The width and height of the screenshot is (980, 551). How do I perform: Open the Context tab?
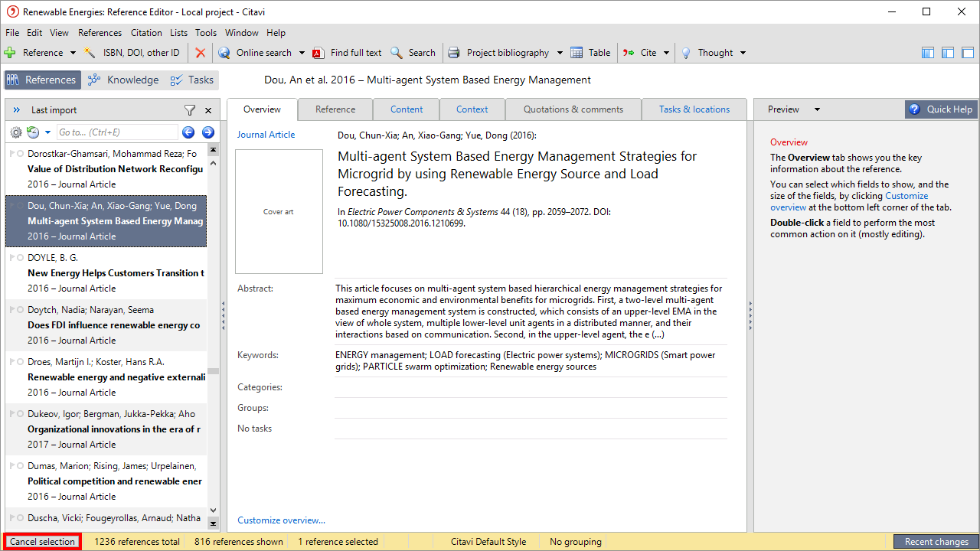(x=472, y=109)
